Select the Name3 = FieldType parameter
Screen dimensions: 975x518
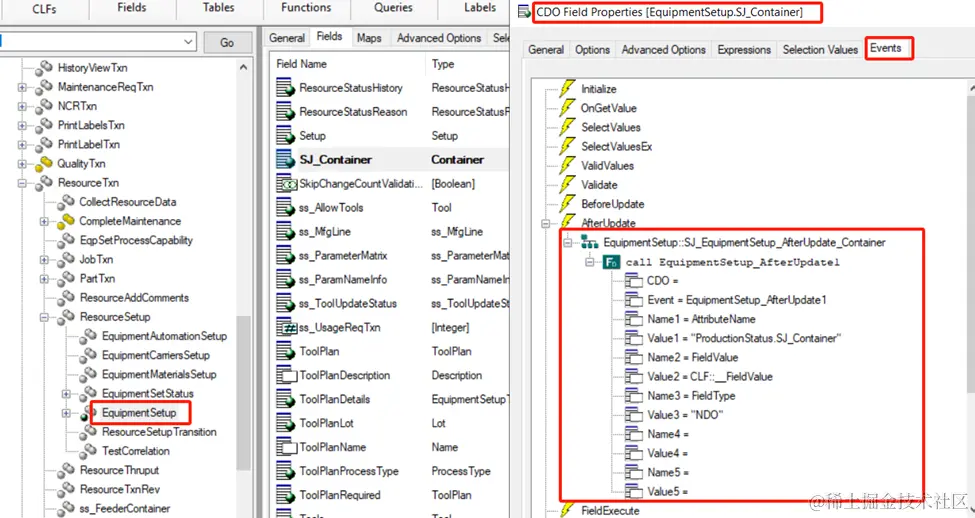(x=691, y=396)
